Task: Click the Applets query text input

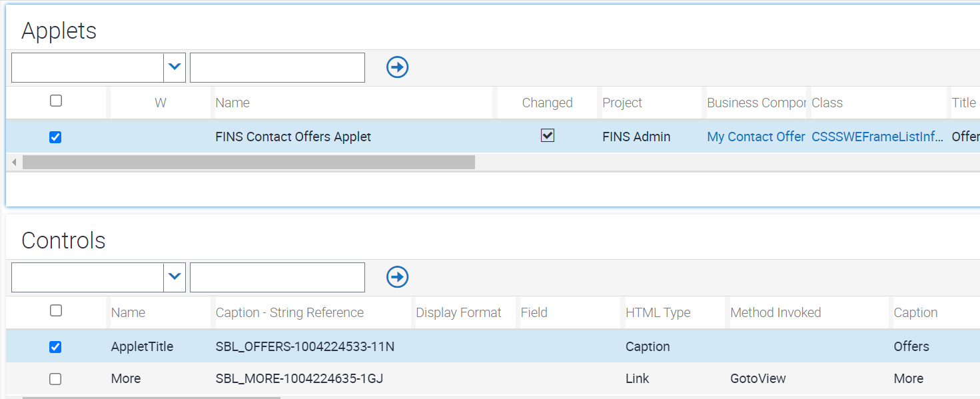Action: 277,67
